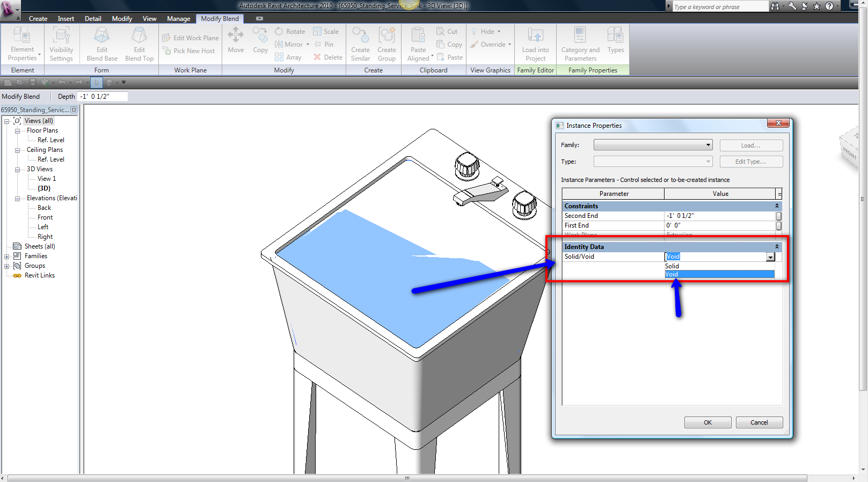Open the Create ribbon tab
The width and height of the screenshot is (868, 482).
pyautogui.click(x=38, y=19)
